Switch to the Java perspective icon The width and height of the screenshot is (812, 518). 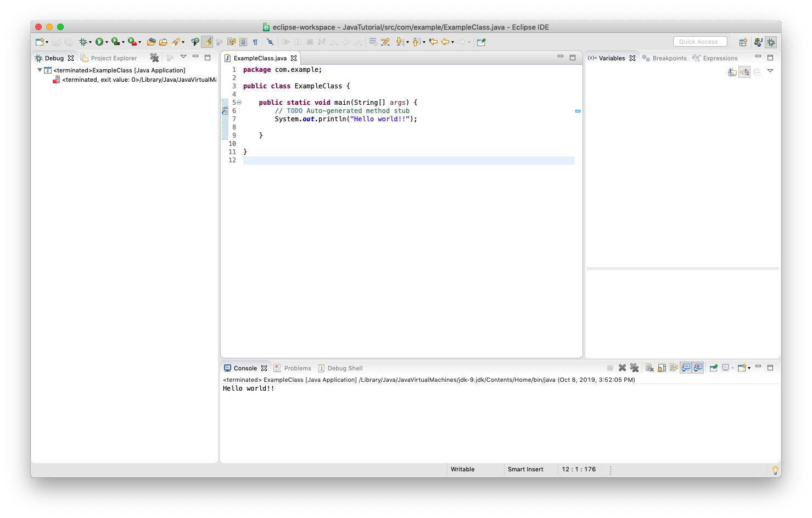[758, 42]
